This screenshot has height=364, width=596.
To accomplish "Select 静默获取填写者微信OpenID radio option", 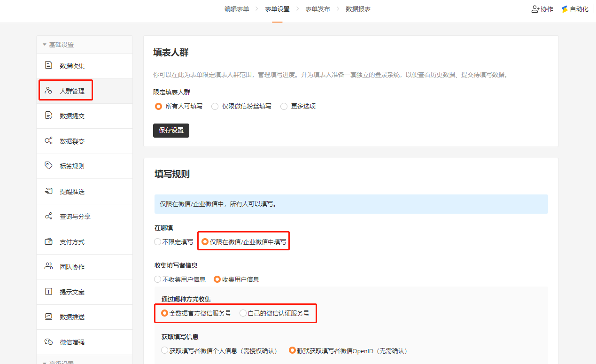I will pos(293,350).
